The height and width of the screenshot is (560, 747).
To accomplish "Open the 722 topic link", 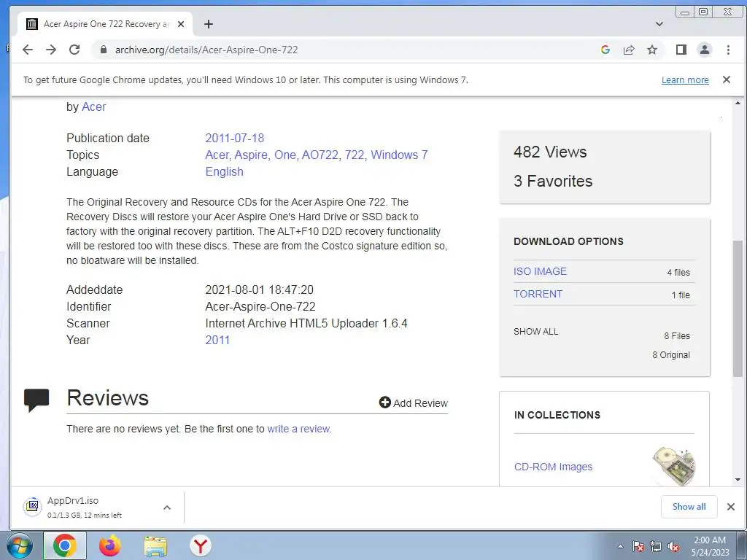I will [x=355, y=155].
